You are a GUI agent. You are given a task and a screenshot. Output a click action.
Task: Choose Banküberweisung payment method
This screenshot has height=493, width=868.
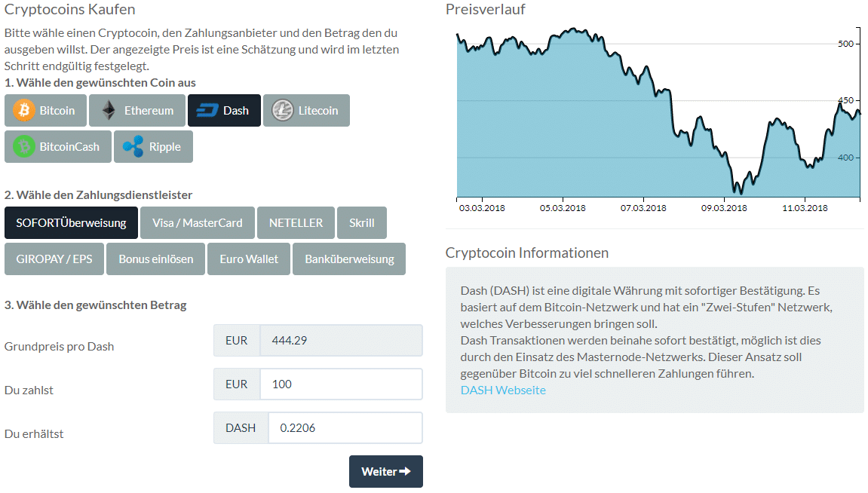[x=349, y=259]
